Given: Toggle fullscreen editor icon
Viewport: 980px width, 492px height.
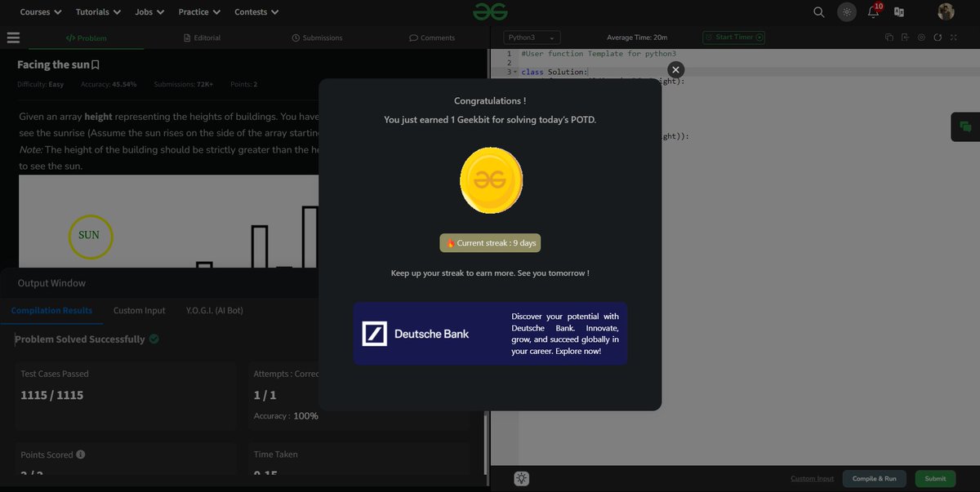Looking at the screenshot, I should pos(954,38).
